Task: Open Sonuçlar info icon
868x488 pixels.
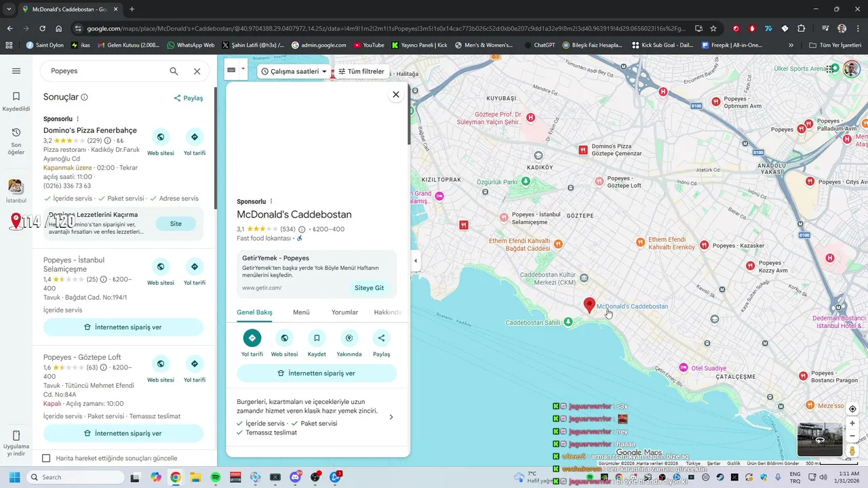Action: [85, 98]
